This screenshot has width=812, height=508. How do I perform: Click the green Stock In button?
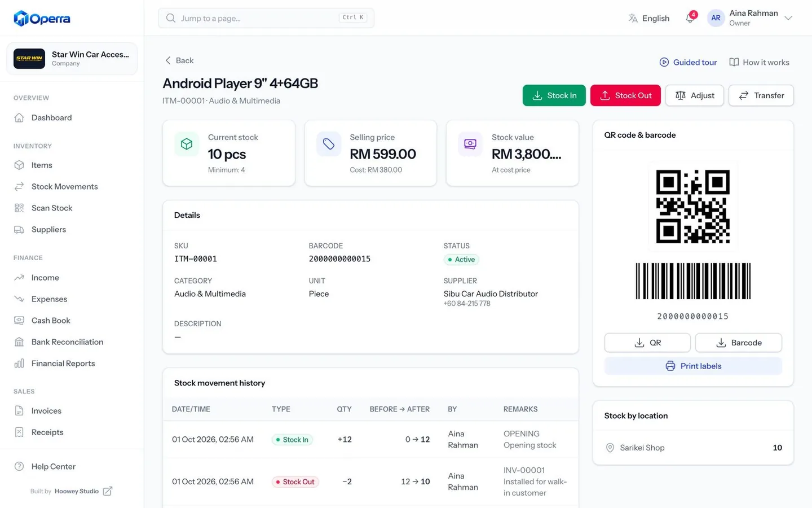point(554,95)
